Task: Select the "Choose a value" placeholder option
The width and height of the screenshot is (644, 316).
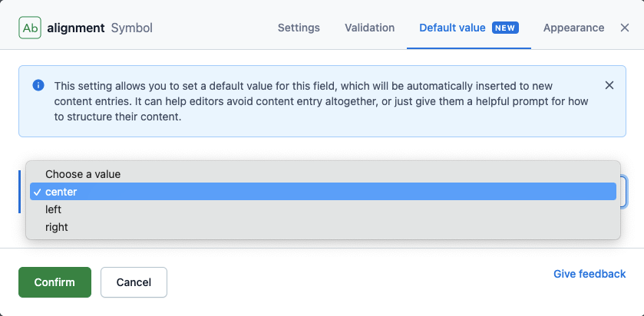Action: [x=83, y=174]
